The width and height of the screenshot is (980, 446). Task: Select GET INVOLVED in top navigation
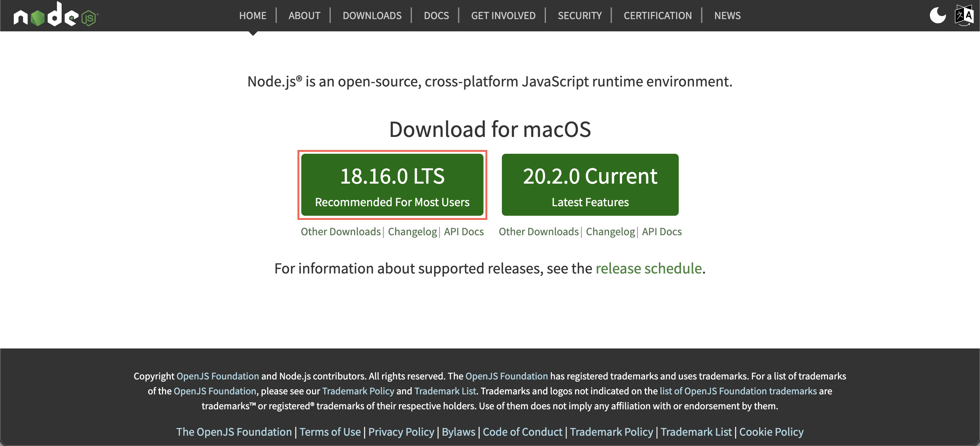(503, 16)
